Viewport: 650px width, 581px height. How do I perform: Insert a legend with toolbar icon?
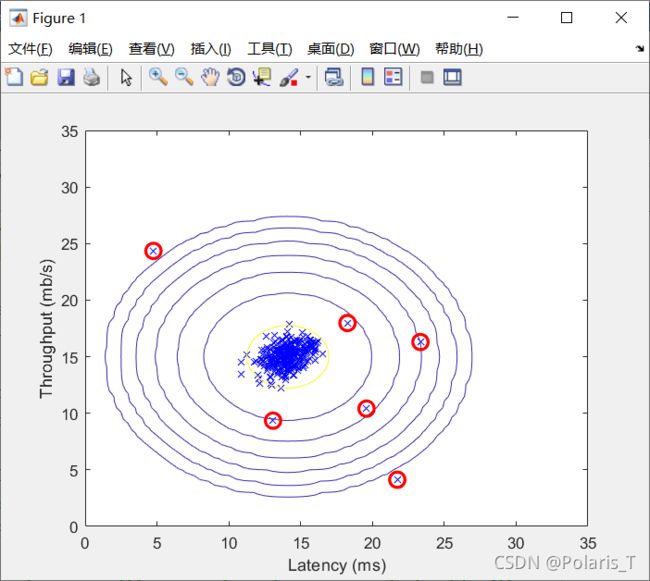(393, 77)
